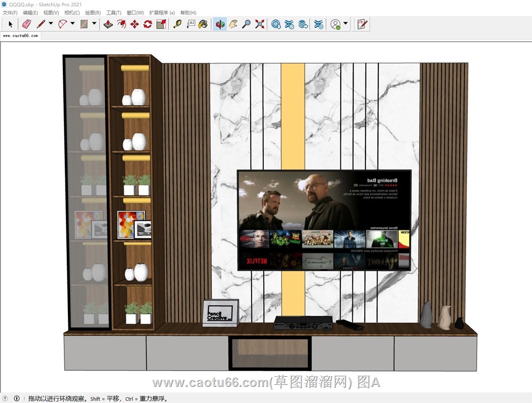Screen dimensions: 532x403
Task: Choose the Move tool
Action: [x=134, y=24]
